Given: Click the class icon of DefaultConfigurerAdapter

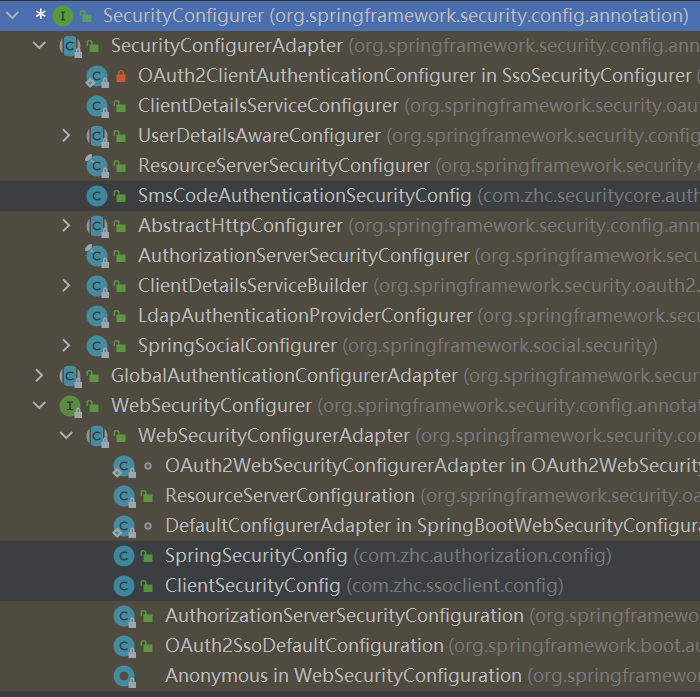Looking at the screenshot, I should [x=124, y=526].
